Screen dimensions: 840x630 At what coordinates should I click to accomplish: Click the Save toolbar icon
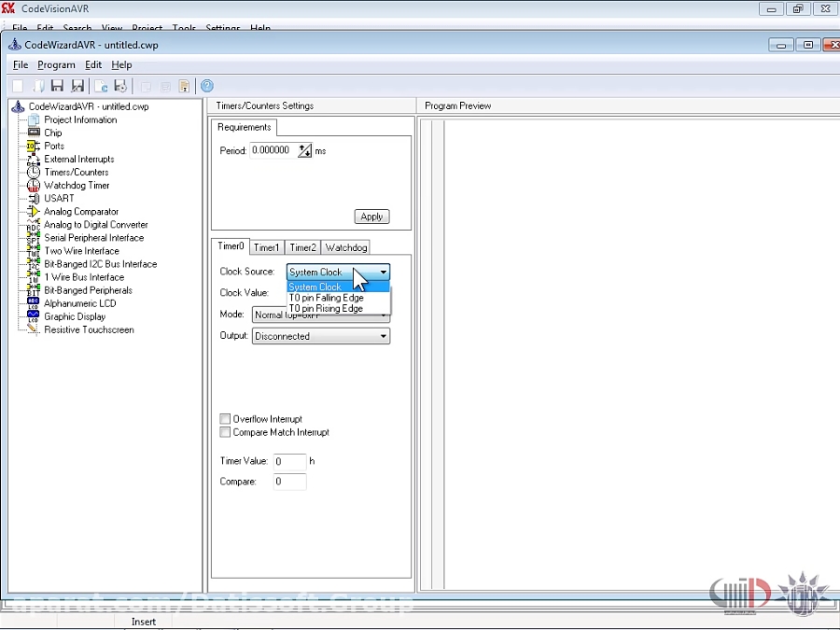pos(57,85)
